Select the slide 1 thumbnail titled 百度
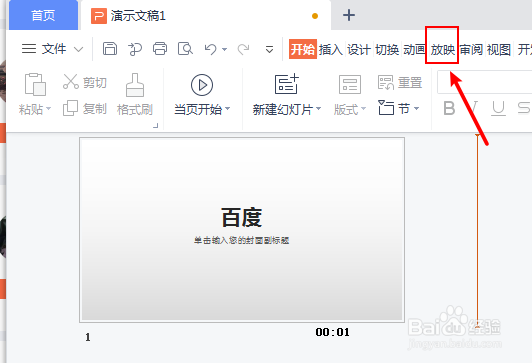 242,230
